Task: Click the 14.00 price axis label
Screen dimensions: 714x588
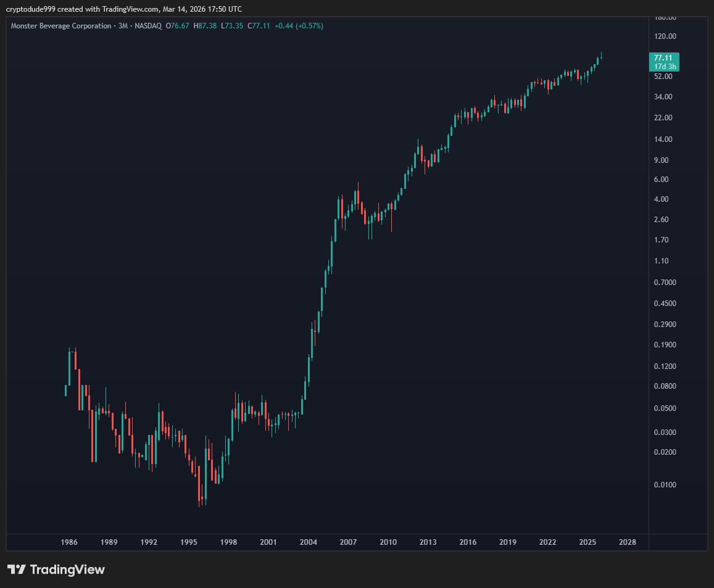Action: (663, 139)
